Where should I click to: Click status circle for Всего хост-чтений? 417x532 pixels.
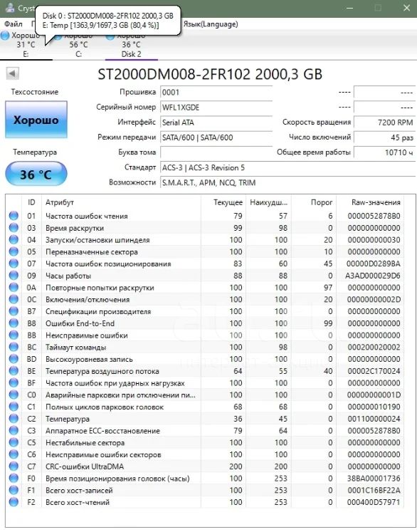[14, 502]
